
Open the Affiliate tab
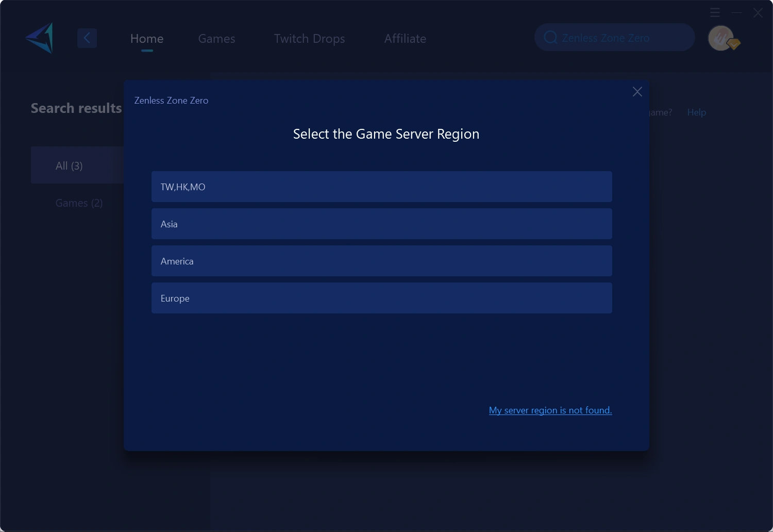point(405,39)
